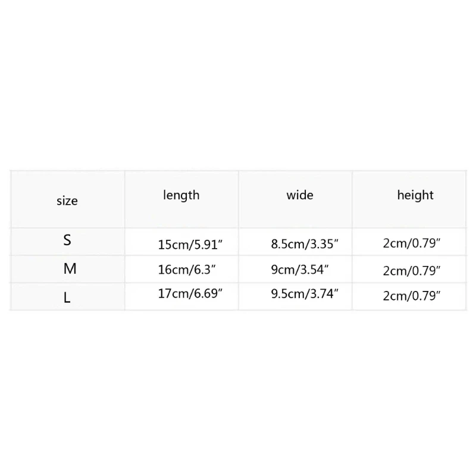The image size is (476, 476).
Task: Select the 9cm/3.54″ width cell
Action: [298, 270]
